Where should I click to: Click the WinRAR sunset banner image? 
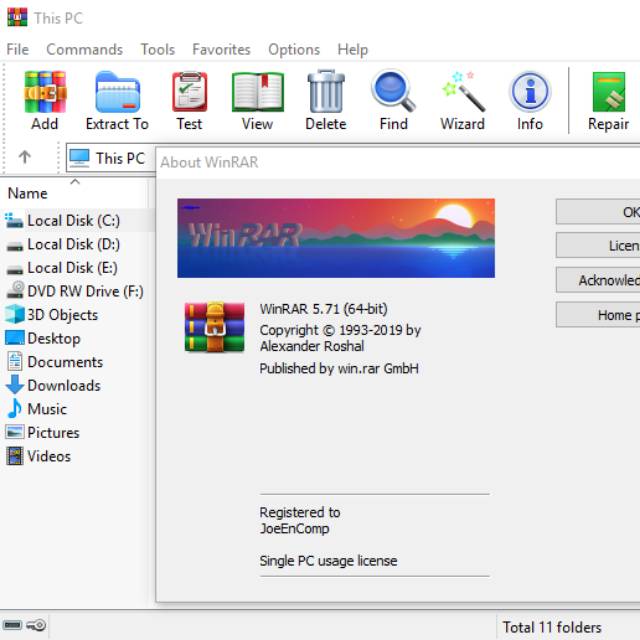(x=336, y=238)
